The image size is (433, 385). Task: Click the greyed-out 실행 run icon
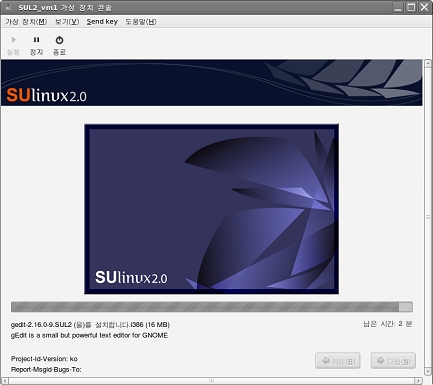point(13,45)
